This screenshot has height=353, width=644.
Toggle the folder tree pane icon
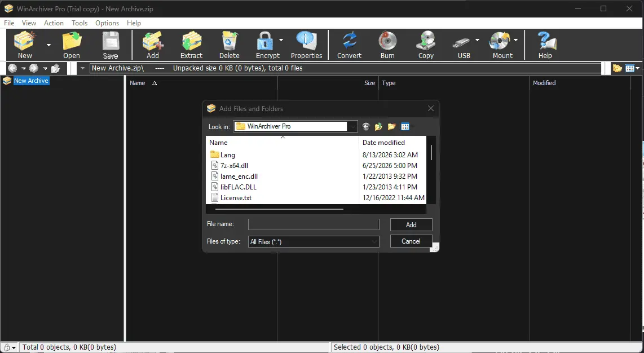617,68
